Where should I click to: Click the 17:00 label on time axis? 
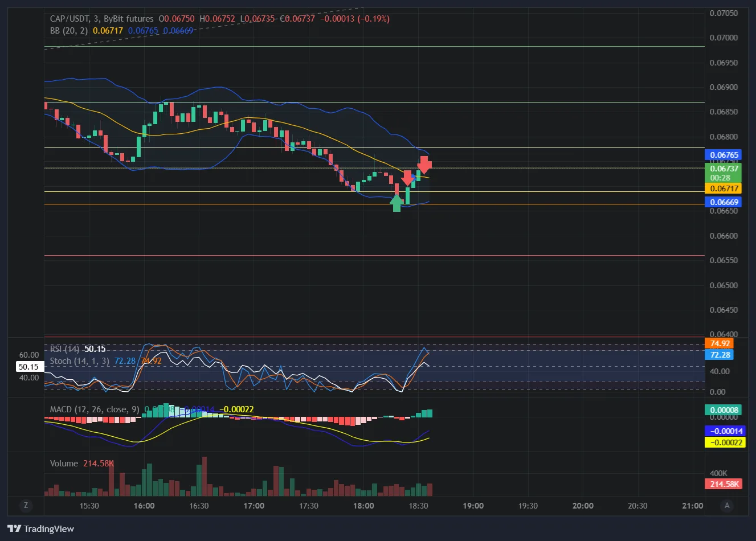(254, 506)
